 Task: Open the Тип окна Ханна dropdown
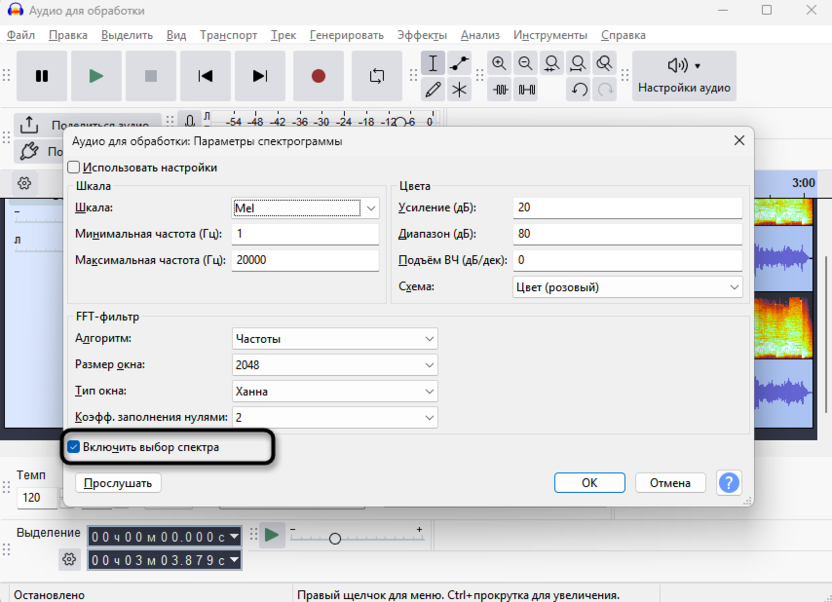(x=429, y=391)
